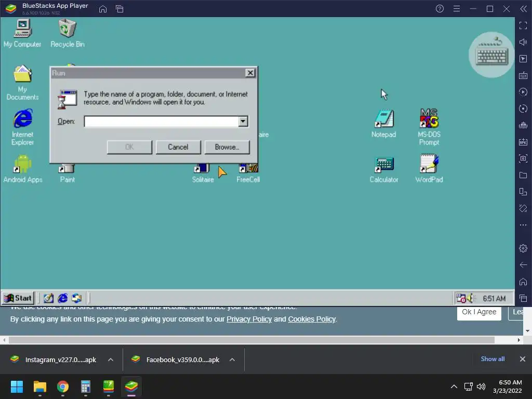Open Solitaire desktop shortcut
Image resolution: width=532 pixels, height=399 pixels.
[203, 174]
